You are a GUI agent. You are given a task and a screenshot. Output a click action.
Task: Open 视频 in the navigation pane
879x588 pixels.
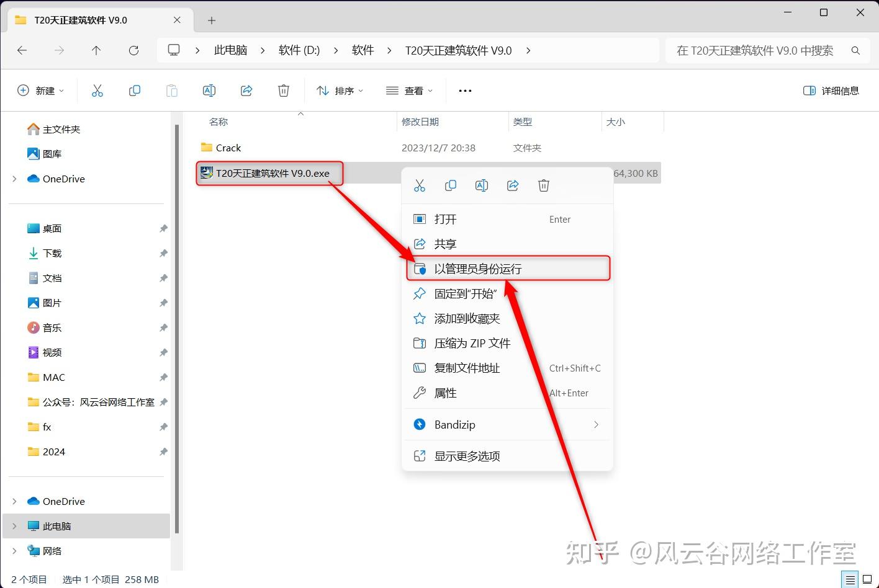pos(45,352)
